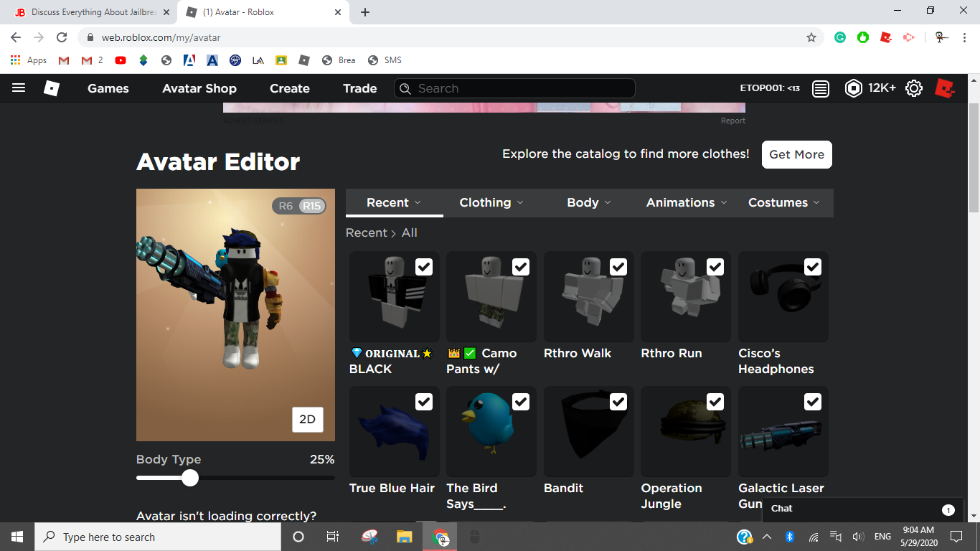Click the Roblox search field

click(514, 88)
